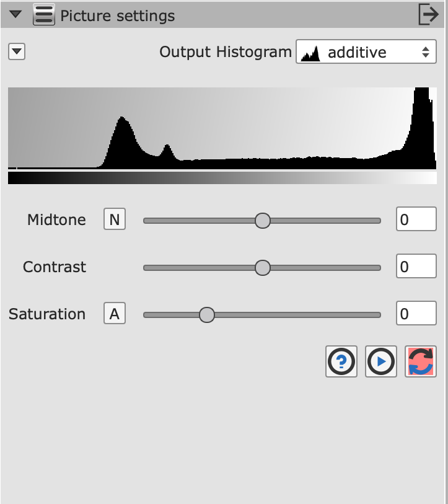Image resolution: width=448 pixels, height=504 pixels.
Task: Collapse the Picture settings panel triangle
Action: (x=16, y=15)
